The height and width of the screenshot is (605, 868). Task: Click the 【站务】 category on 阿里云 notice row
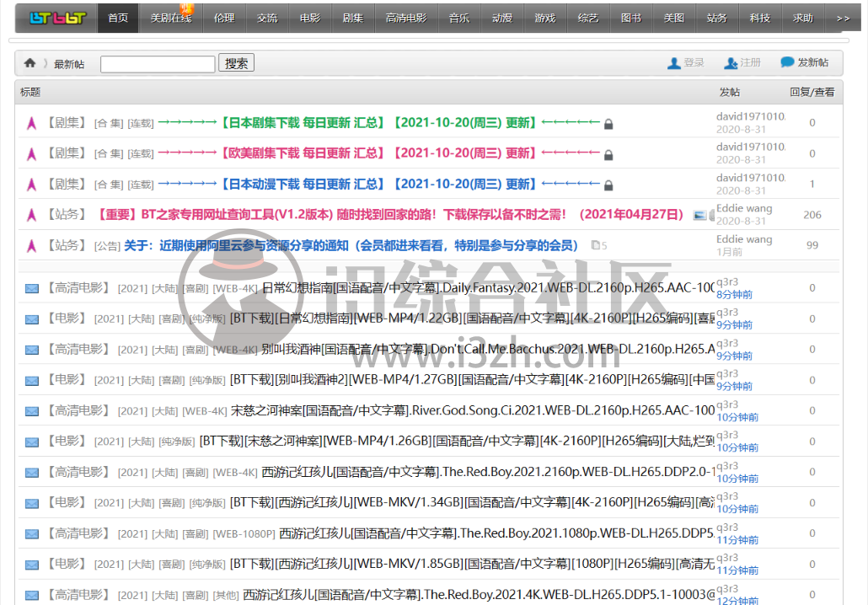pos(66,245)
